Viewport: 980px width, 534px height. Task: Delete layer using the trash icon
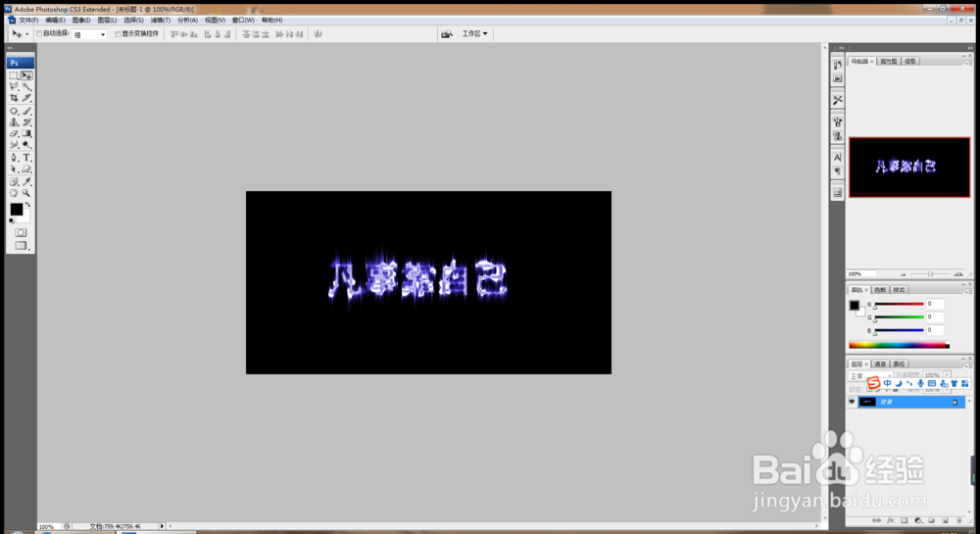[958, 520]
